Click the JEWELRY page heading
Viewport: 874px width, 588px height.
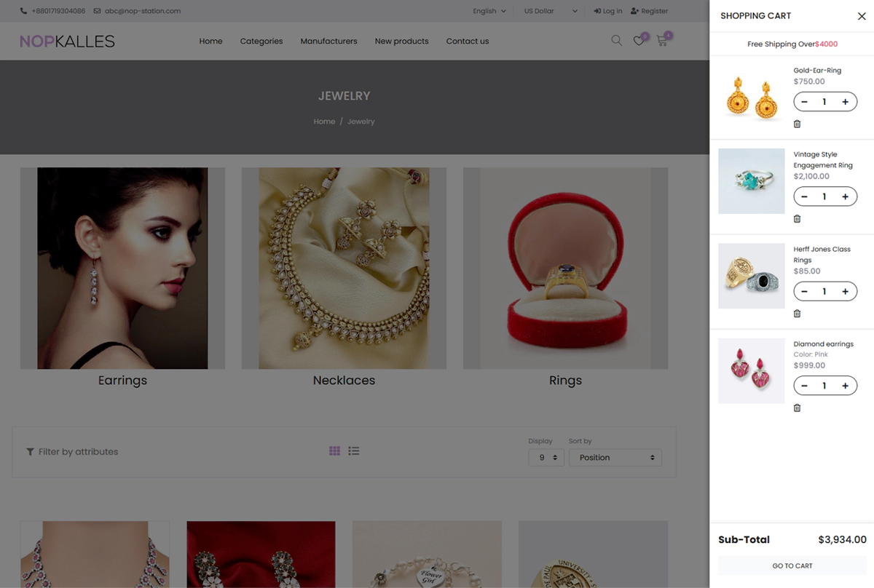click(345, 96)
